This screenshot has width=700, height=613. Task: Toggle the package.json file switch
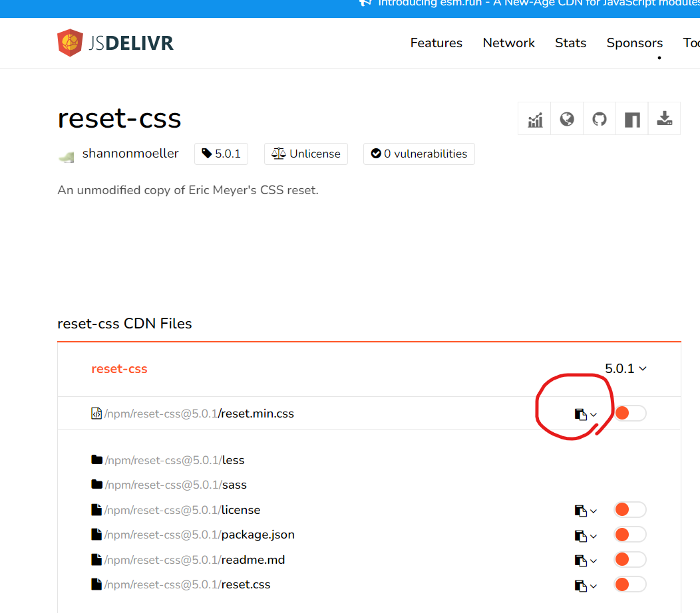[x=630, y=535]
